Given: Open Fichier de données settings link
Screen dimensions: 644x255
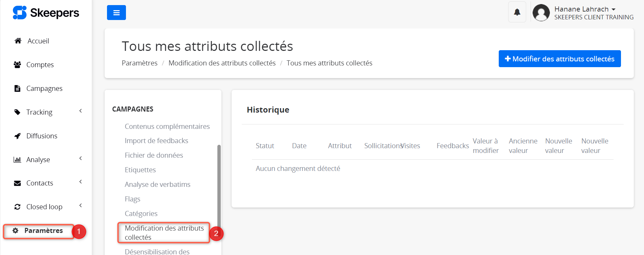Looking at the screenshot, I should (154, 155).
